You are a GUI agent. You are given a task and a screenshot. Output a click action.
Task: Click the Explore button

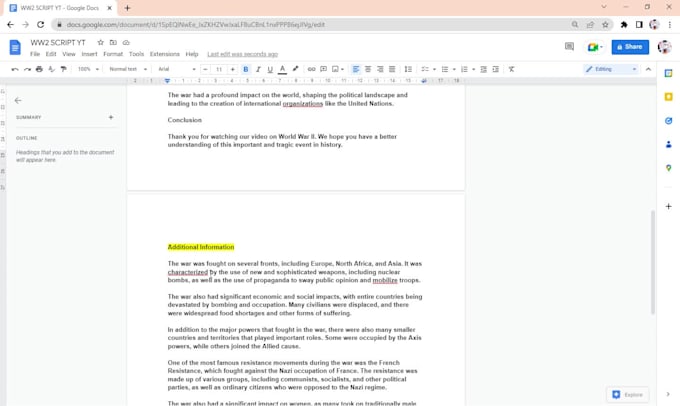(628, 394)
